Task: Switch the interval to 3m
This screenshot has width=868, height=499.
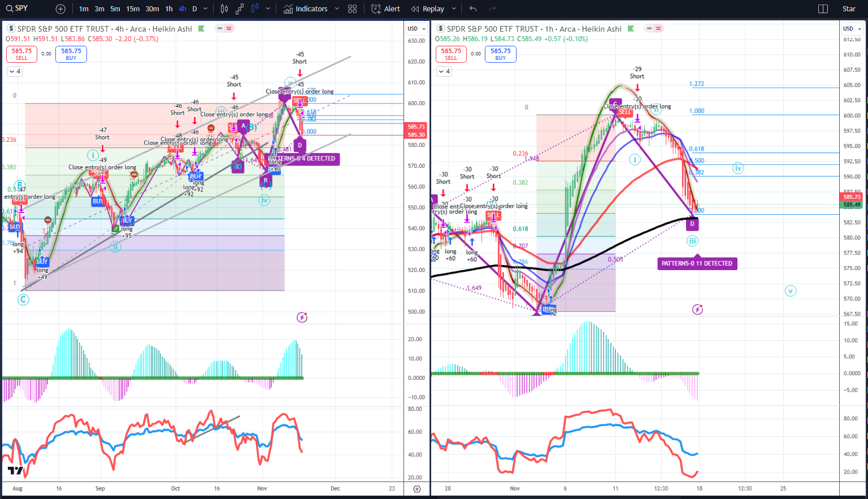Action: coord(99,9)
